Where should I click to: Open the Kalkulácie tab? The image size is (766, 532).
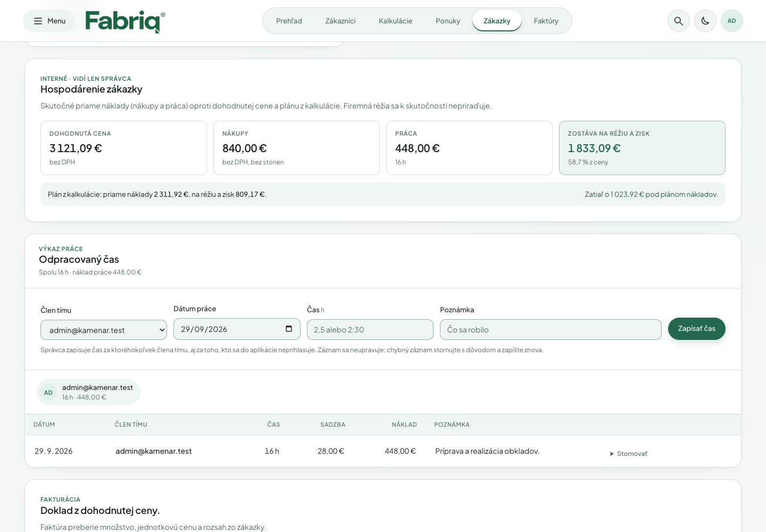tap(395, 21)
